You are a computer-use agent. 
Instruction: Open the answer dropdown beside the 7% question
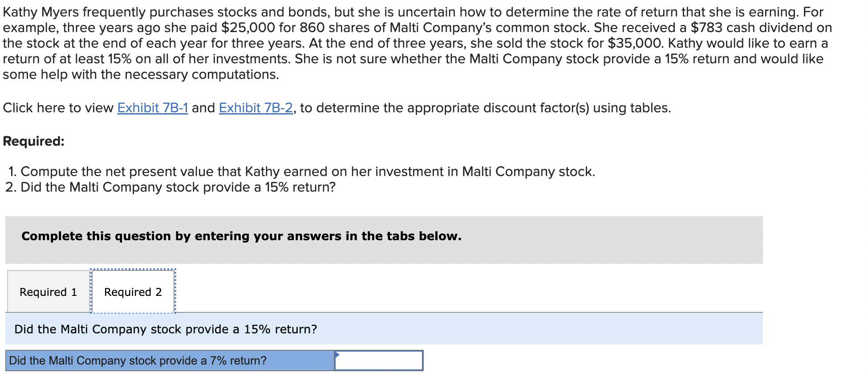[x=378, y=361]
